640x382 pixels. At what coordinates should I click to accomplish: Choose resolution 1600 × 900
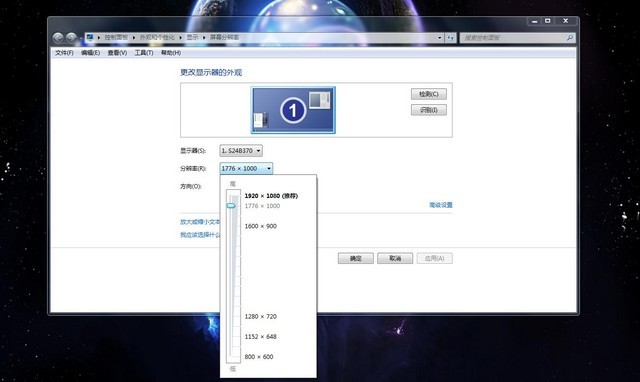[260, 226]
